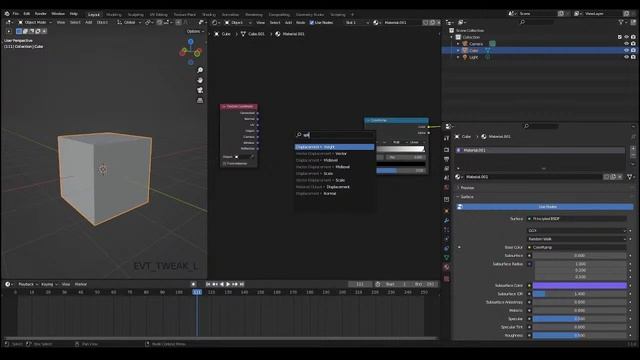640x360 pixels.
Task: Open Slot 1 material slot dropdown
Action: click(357, 22)
